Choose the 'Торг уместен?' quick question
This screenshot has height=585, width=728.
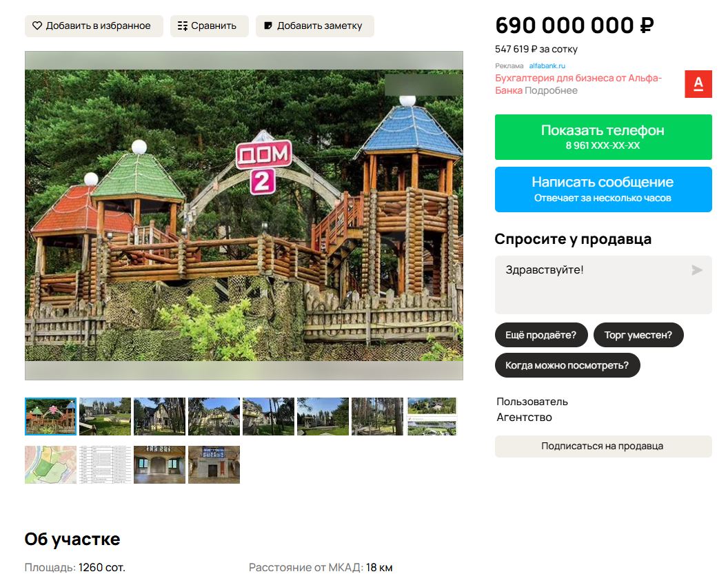coord(638,335)
